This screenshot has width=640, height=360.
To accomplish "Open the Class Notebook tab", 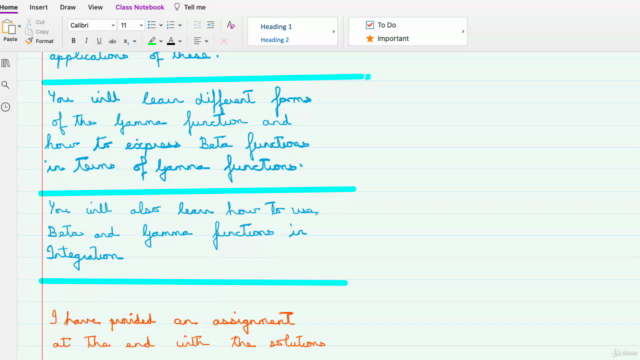I will [x=140, y=7].
